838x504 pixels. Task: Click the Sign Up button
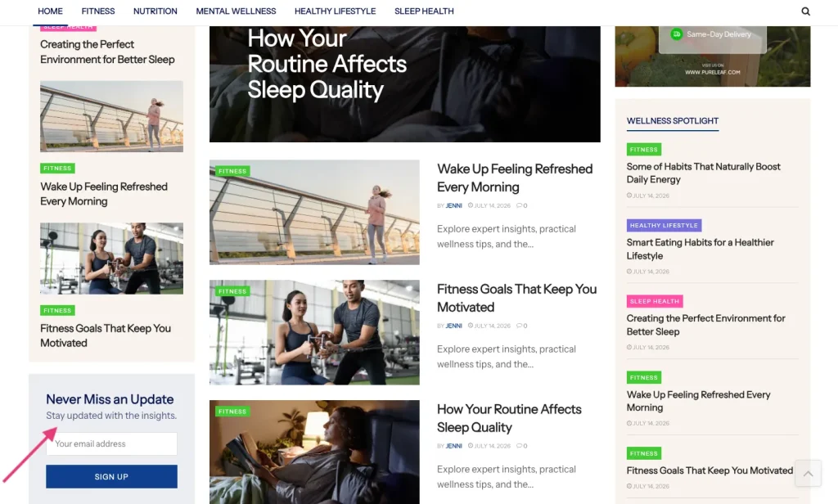(111, 476)
